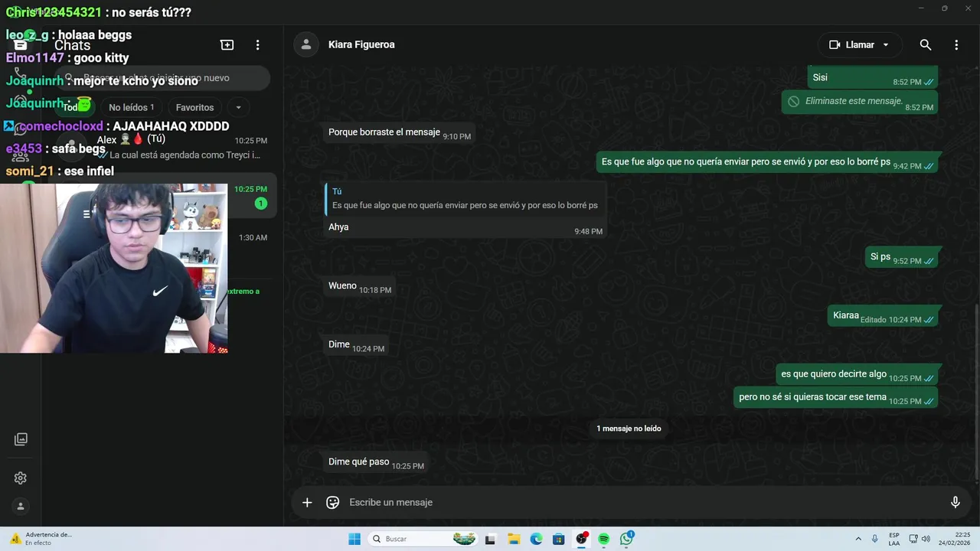
Task: Open the Chats section icon in the sidebar
Action: (x=21, y=44)
